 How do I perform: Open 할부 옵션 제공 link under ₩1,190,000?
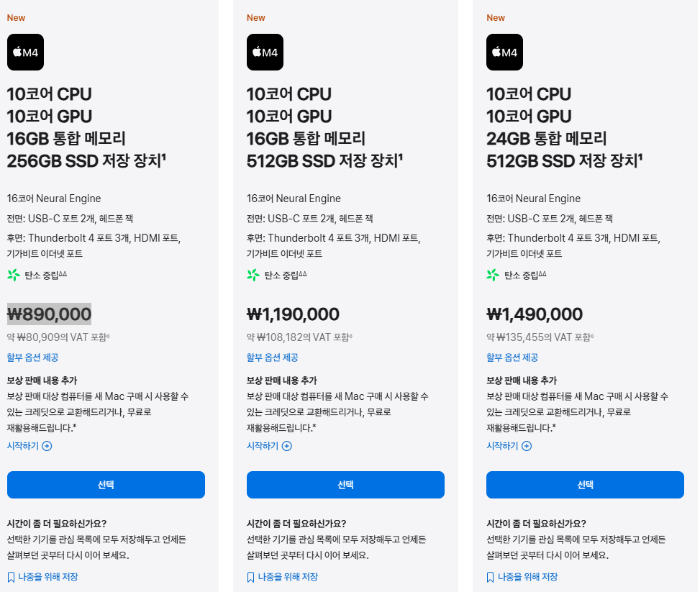click(x=273, y=358)
